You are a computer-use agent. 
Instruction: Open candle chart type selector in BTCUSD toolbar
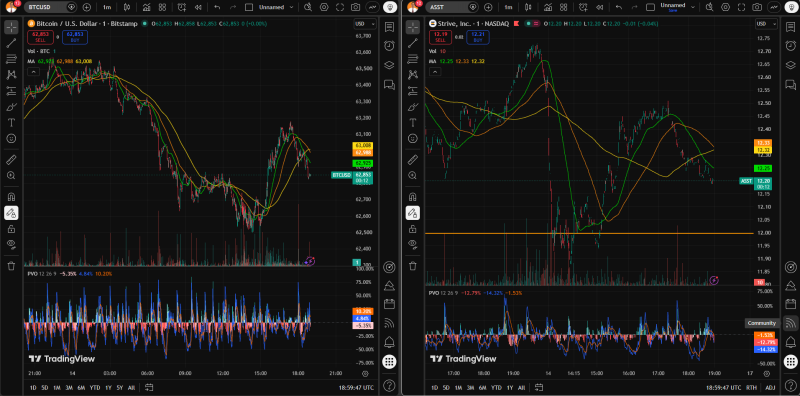[127, 7]
